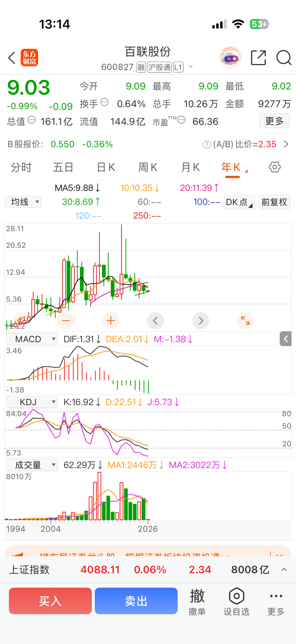The width and height of the screenshot is (296, 644).
Task: Tap the 前复权 adjustment button
Action: 274,202
